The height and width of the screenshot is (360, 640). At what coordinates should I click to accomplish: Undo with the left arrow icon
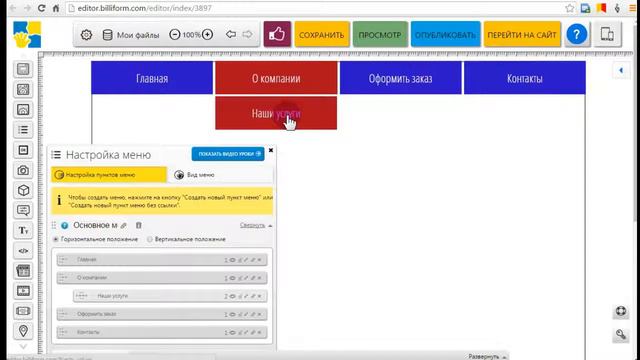click(231, 34)
